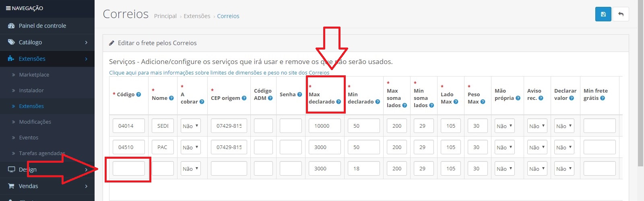The image size is (644, 201).
Task: Open Tarefas agendadas in the sidebar
Action: 42,153
